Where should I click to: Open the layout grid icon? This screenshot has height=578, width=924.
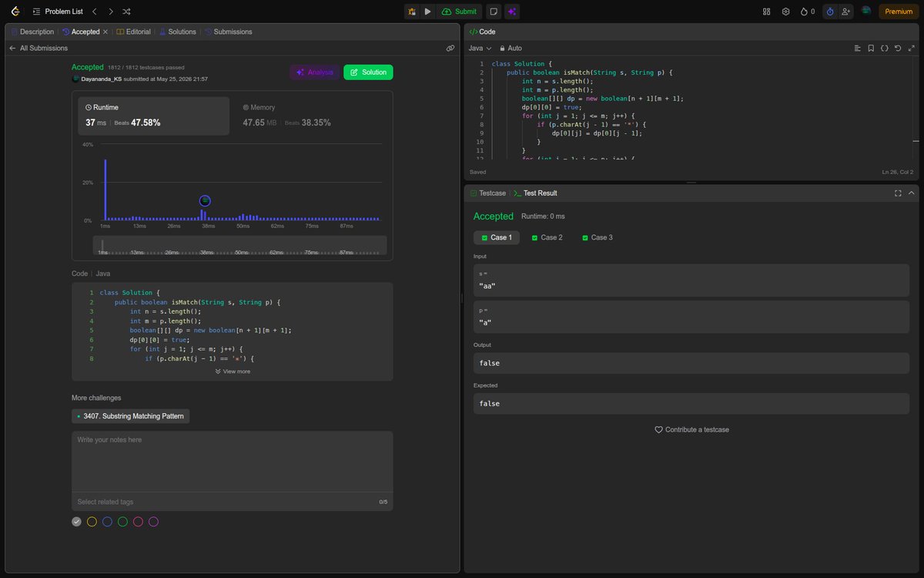[x=766, y=12]
